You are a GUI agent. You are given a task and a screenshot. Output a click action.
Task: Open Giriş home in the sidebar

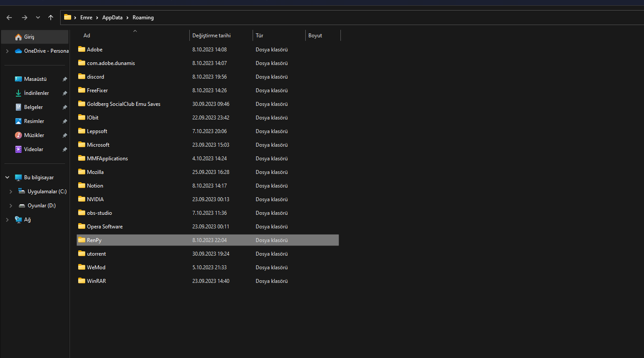tap(35, 37)
